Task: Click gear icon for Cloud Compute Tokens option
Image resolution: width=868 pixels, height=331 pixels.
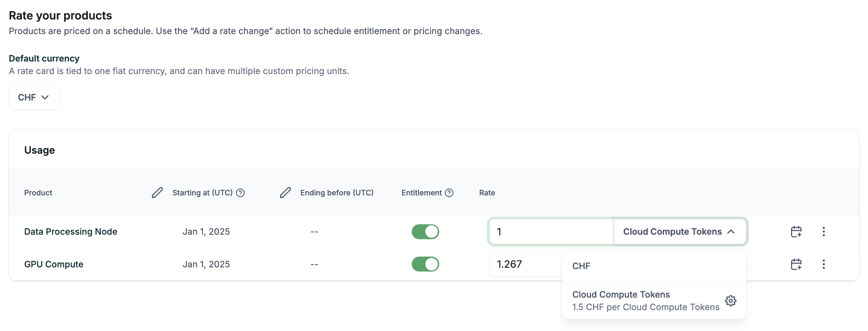Action: 731,301
